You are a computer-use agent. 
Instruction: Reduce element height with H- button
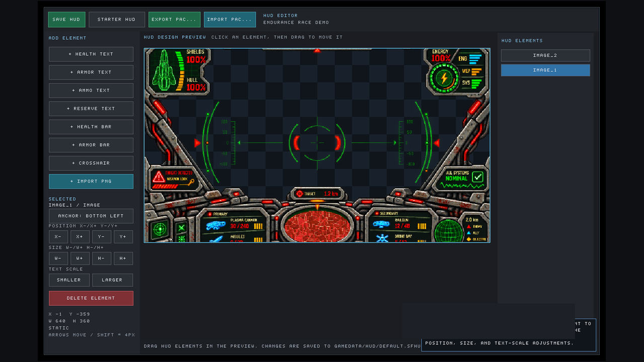point(102,258)
